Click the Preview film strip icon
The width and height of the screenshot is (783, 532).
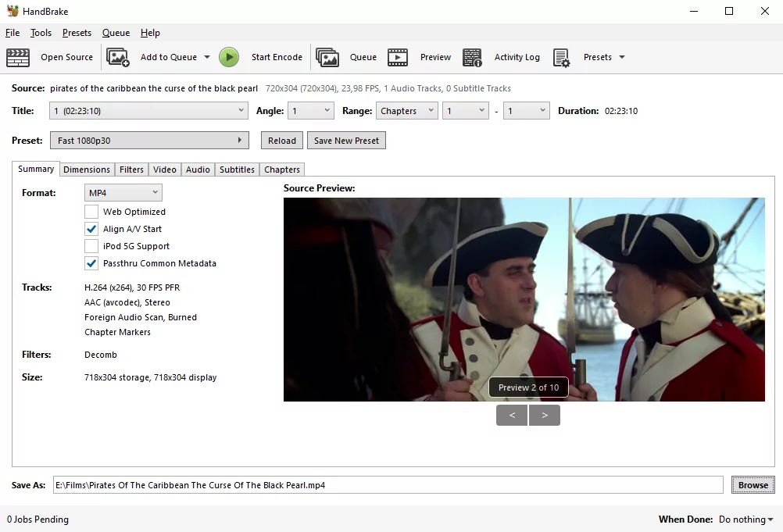[x=398, y=57]
